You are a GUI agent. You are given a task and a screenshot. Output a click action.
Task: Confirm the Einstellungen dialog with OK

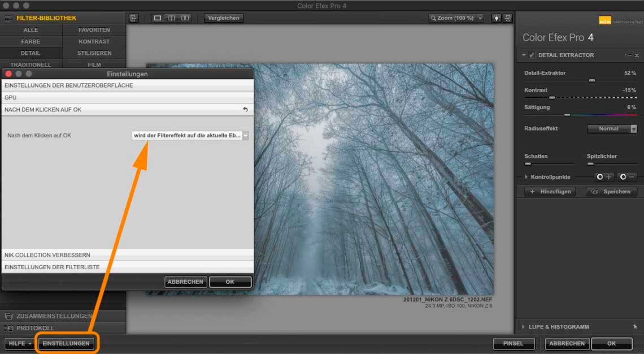pos(230,282)
